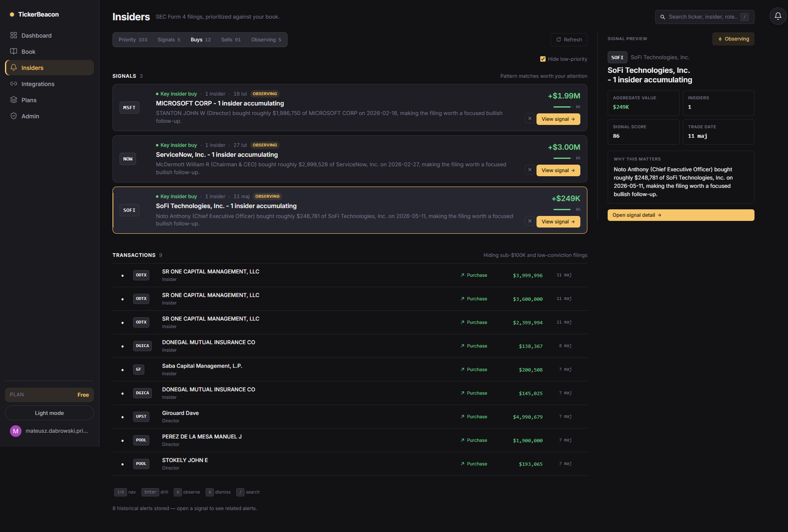This screenshot has width=788, height=532.
Task: Click the NOW ticker badge
Action: click(128, 159)
